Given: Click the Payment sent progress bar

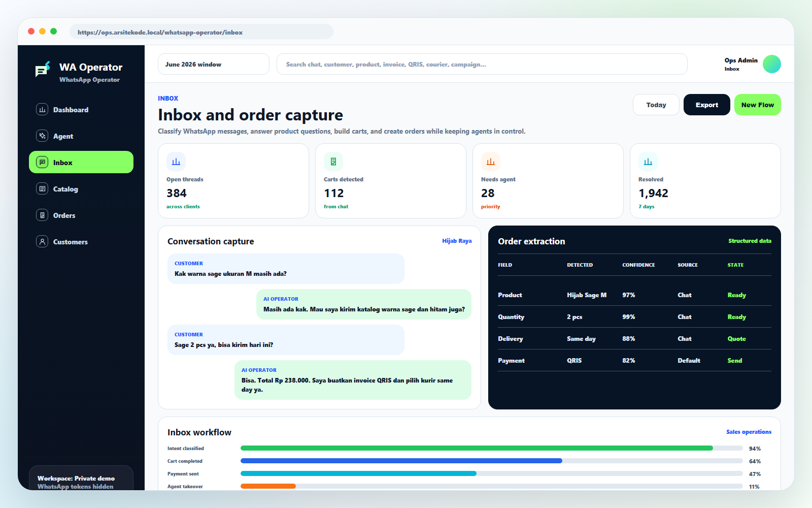Looking at the screenshot, I should [492, 473].
